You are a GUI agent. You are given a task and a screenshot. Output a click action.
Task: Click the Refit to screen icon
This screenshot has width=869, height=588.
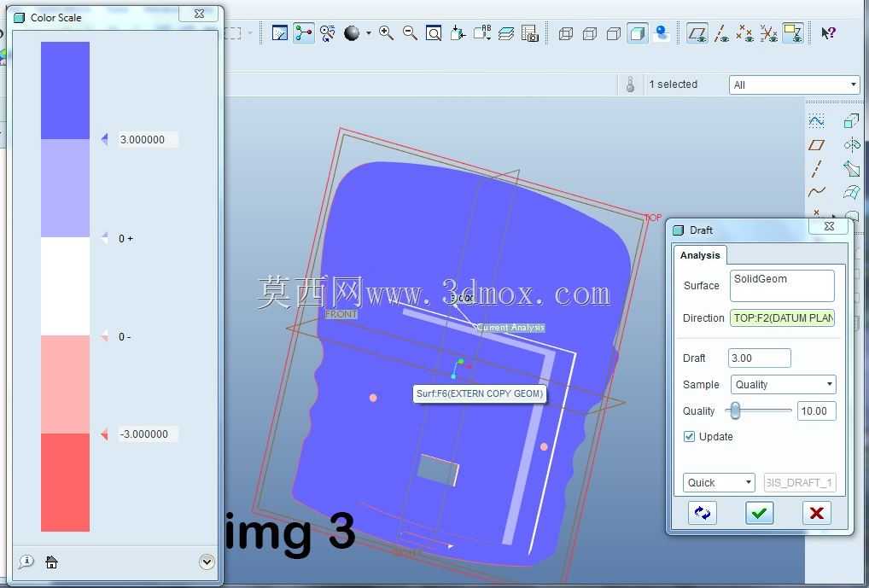pyautogui.click(x=434, y=33)
